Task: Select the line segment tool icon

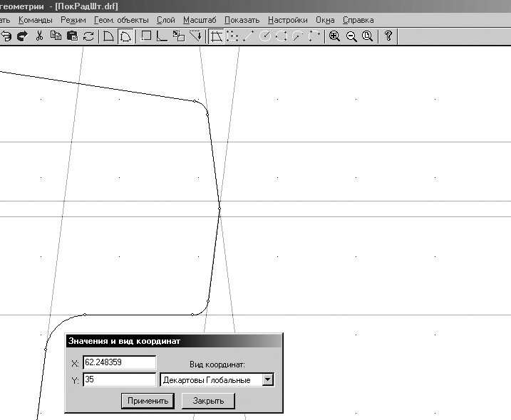Action: click(249, 36)
